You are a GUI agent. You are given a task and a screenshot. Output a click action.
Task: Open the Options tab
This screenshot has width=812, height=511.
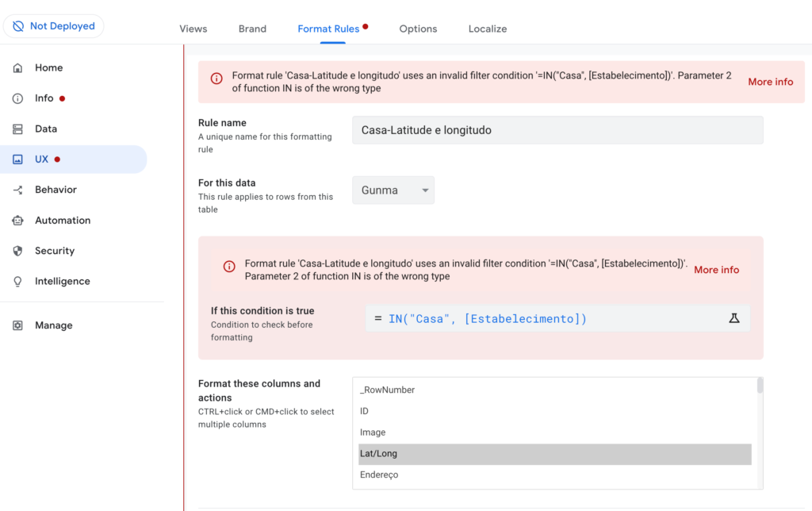(418, 29)
